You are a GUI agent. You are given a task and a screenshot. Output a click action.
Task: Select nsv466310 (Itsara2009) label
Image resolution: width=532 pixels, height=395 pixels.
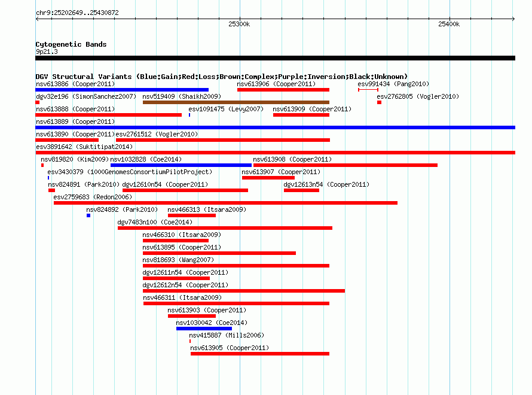point(182,235)
